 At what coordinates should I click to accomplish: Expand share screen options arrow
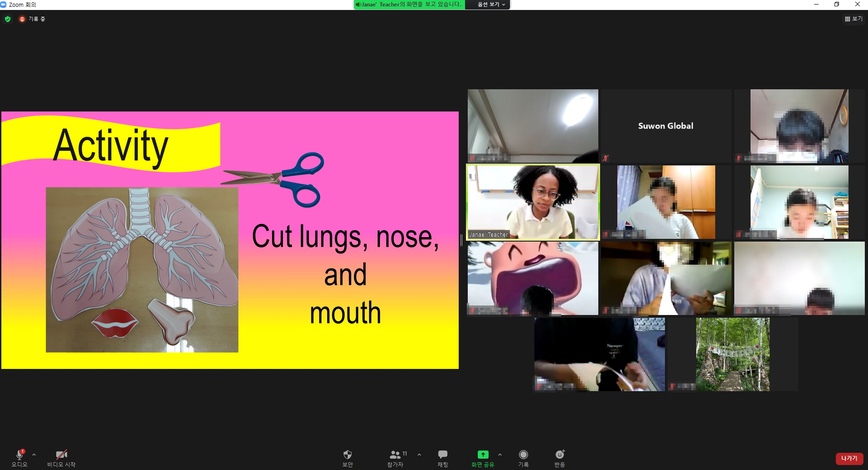click(x=500, y=455)
